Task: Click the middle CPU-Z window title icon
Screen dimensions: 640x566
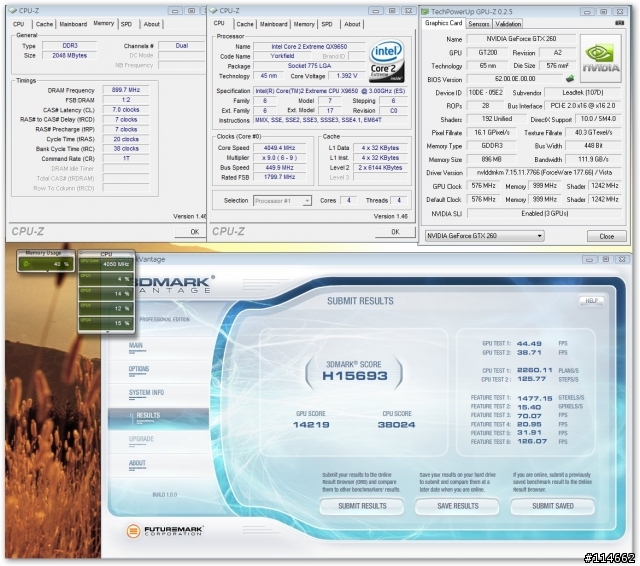Action: point(213,11)
